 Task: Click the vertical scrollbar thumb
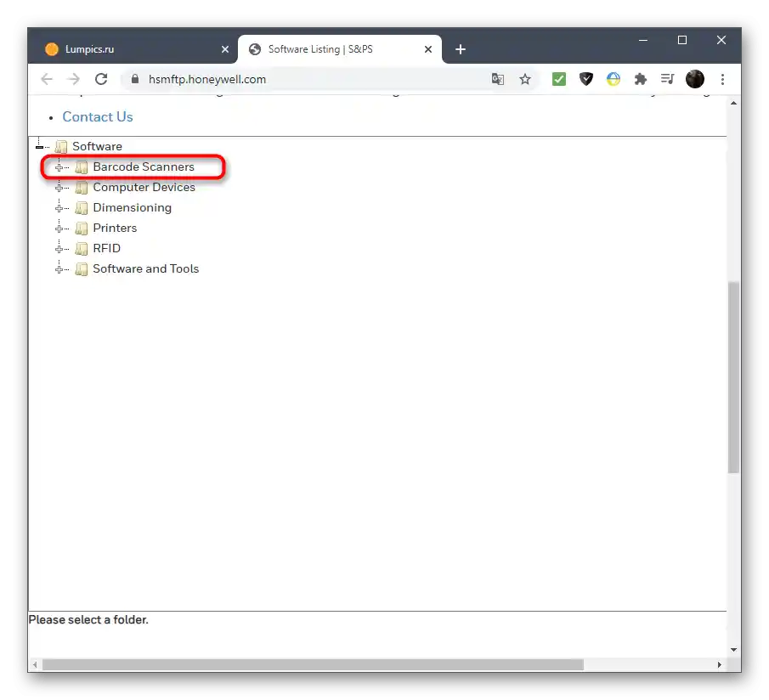pyautogui.click(x=733, y=377)
